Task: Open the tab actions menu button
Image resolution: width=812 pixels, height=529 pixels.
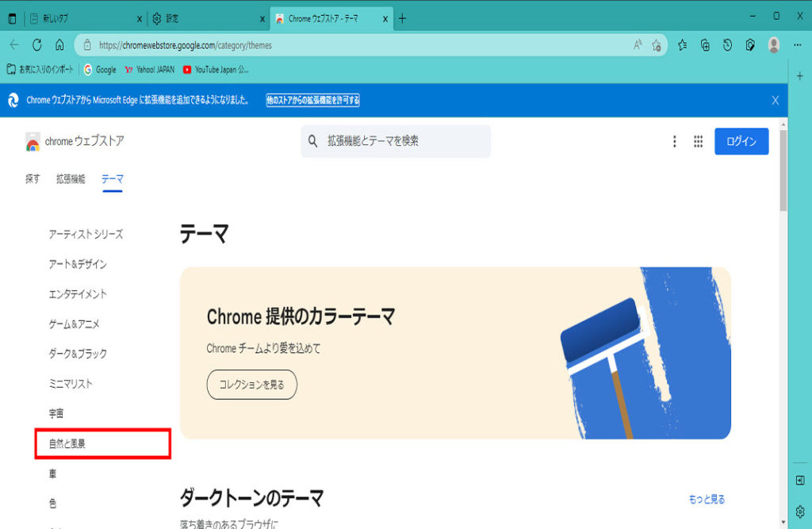Action: [x=12, y=18]
